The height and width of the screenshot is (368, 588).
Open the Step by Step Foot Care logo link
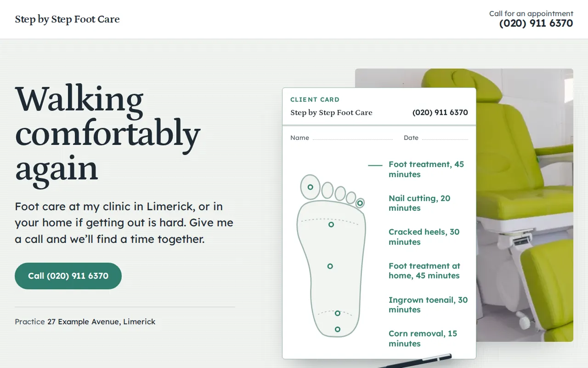pos(67,19)
